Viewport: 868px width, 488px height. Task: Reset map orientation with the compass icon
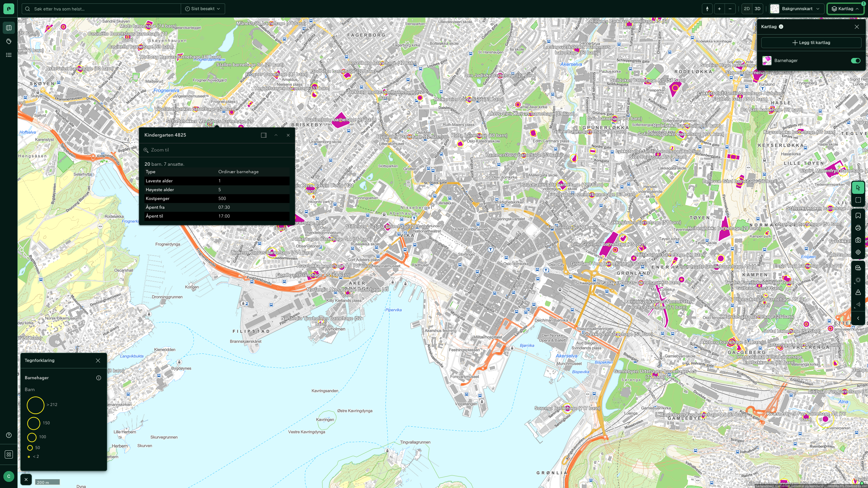pyautogui.click(x=707, y=9)
